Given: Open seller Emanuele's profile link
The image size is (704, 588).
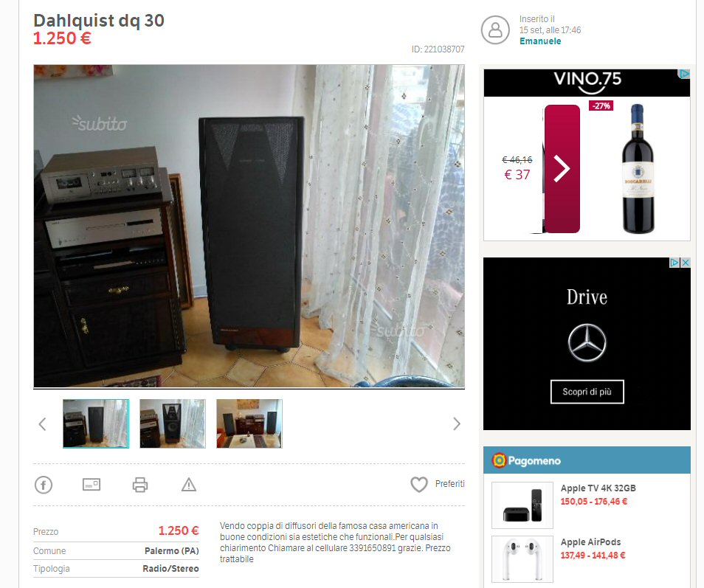Looking at the screenshot, I should pos(540,41).
